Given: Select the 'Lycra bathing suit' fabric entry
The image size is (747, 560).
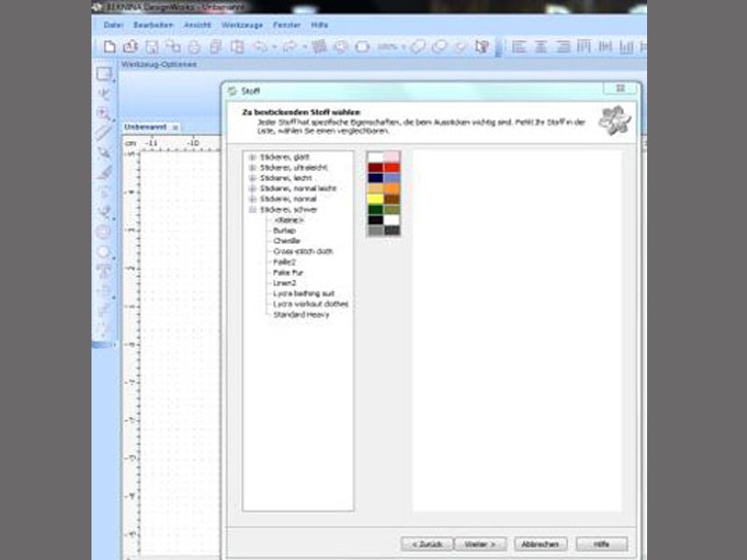Looking at the screenshot, I should tap(304, 293).
